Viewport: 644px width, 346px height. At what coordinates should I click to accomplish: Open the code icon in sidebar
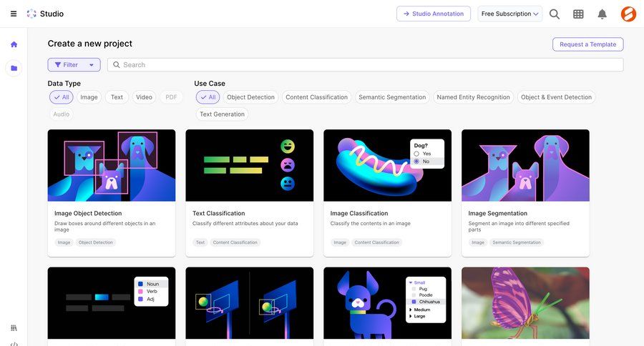tap(14, 344)
